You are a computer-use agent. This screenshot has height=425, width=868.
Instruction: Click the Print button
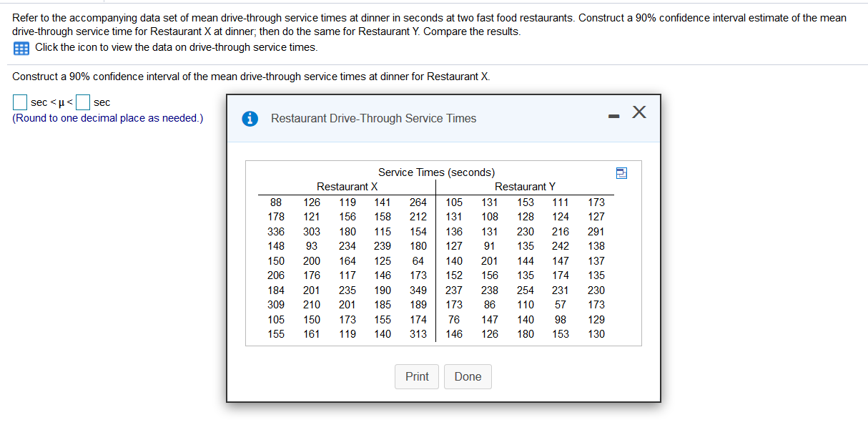[417, 376]
